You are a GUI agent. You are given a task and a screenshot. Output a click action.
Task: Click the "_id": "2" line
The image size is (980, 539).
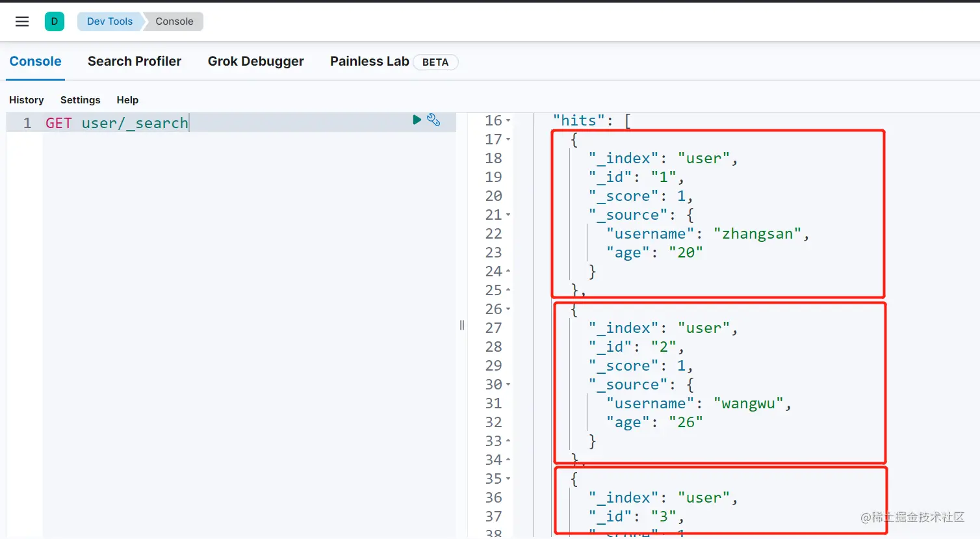(636, 347)
